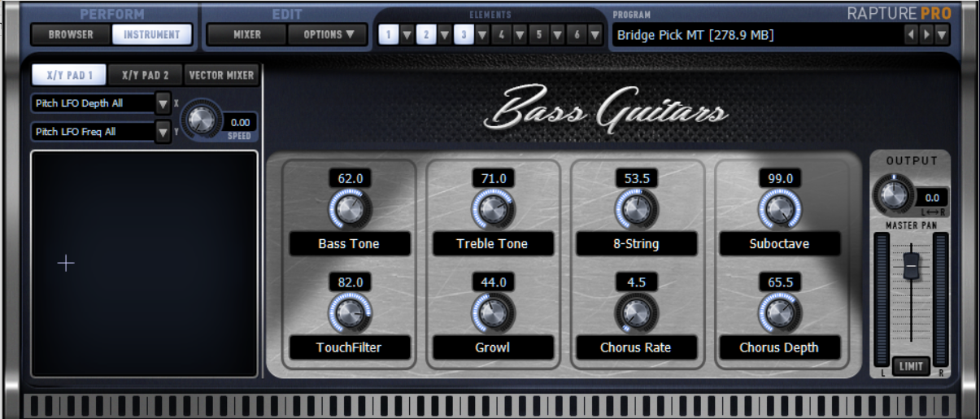Open the BROWSER view
Screen dimensions: 980x419
pos(71,34)
